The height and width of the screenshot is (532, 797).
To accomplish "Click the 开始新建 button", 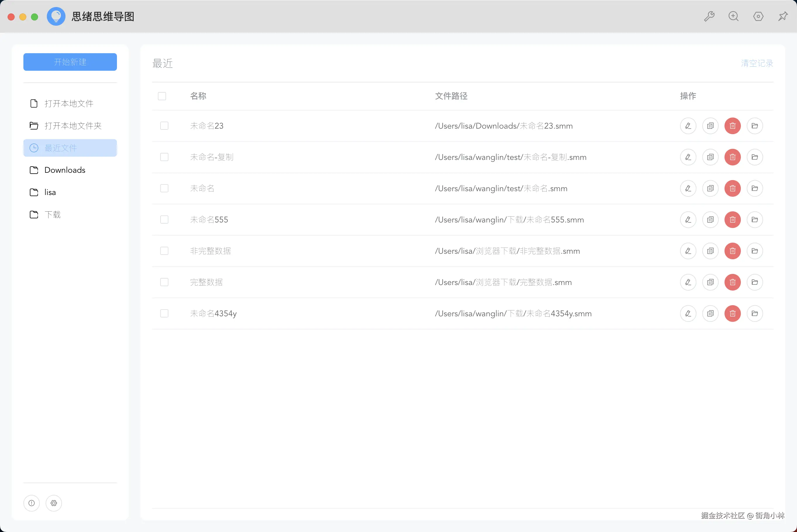I will 70,62.
